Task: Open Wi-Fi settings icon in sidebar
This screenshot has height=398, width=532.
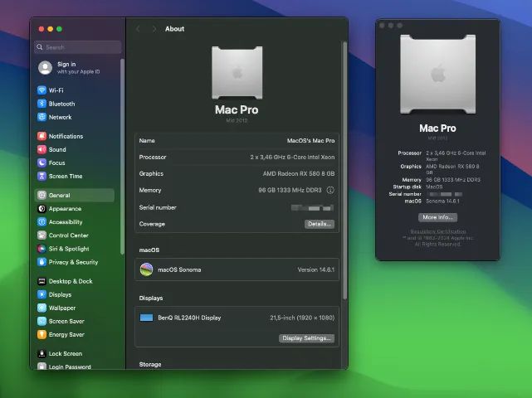Action: pyautogui.click(x=41, y=90)
